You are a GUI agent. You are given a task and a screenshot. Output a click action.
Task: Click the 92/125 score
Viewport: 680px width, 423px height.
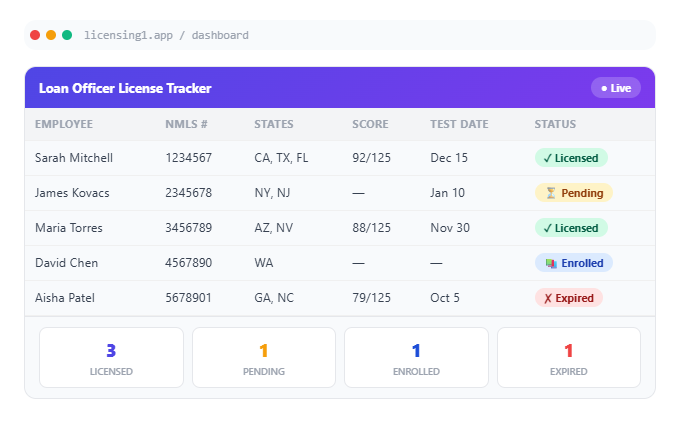(x=371, y=158)
